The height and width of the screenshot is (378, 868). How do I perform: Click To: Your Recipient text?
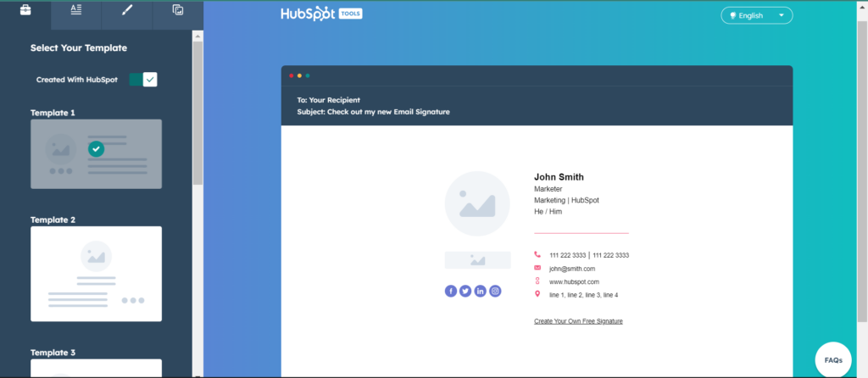tap(328, 100)
